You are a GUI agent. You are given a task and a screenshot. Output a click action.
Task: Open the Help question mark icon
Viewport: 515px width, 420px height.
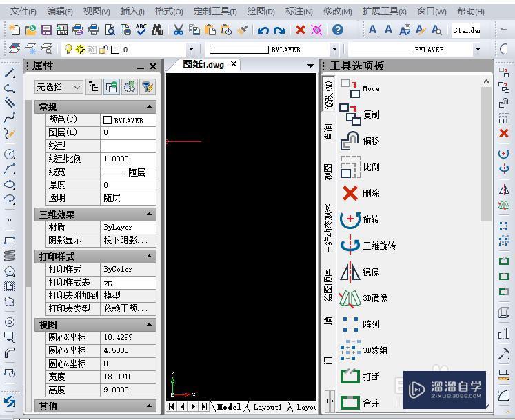pos(337,30)
